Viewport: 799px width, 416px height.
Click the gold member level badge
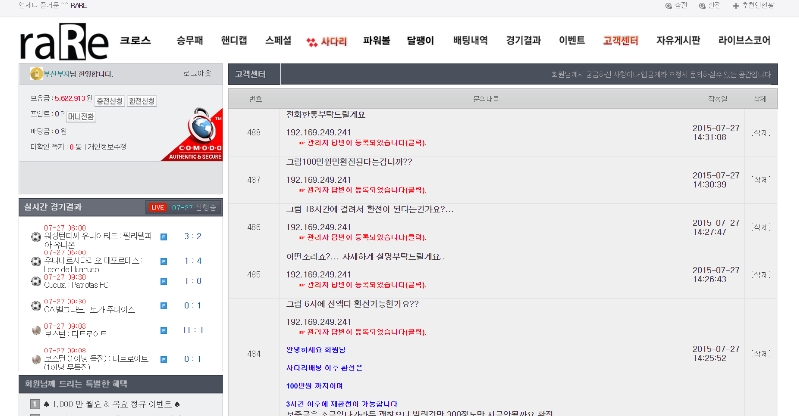36,74
